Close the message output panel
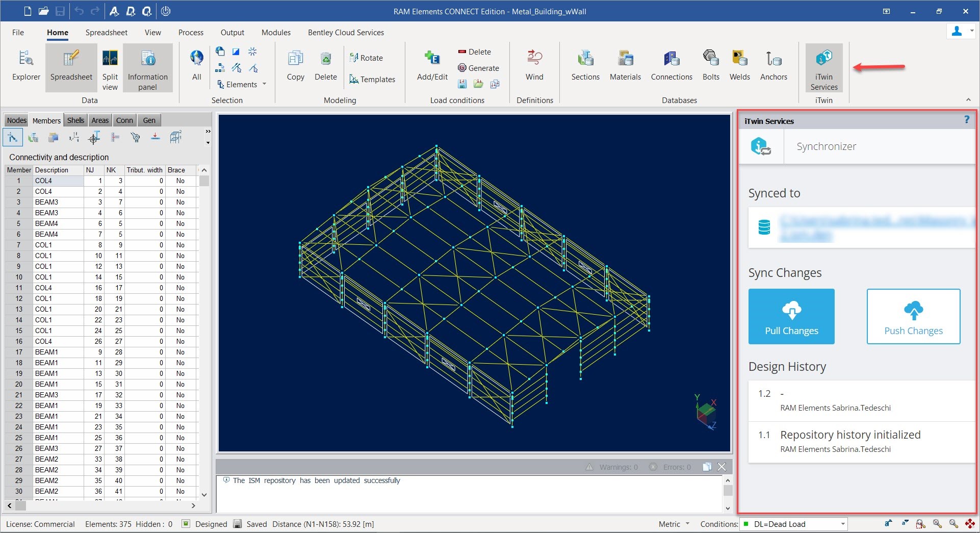 click(722, 467)
